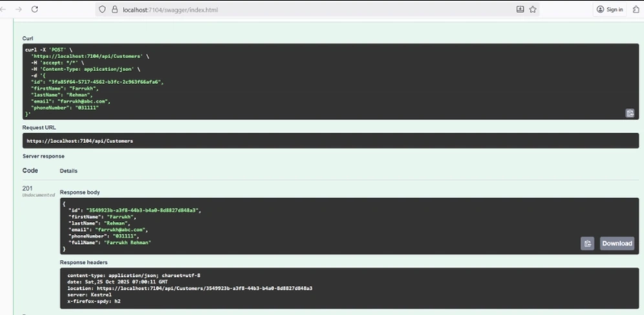Image resolution: width=644 pixels, height=315 pixels.
Task: Click the content-type response header
Action: [134, 275]
